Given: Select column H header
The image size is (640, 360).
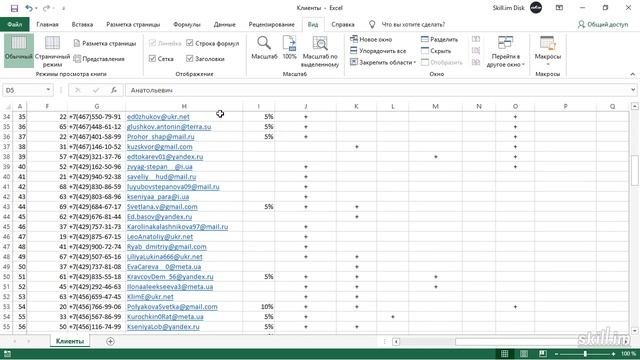Looking at the screenshot, I should pos(184,106).
